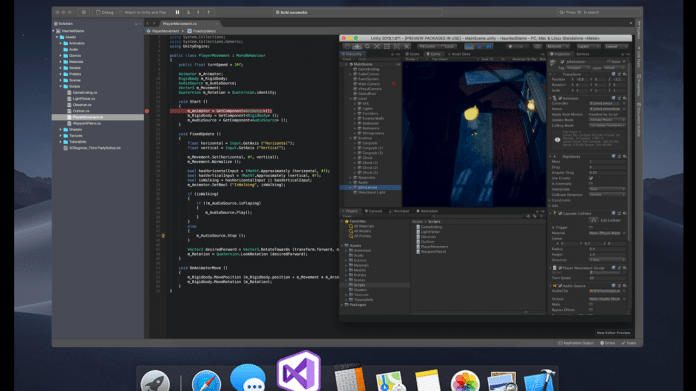
Task: Open the Interpolate dropdown
Action: click(x=607, y=189)
